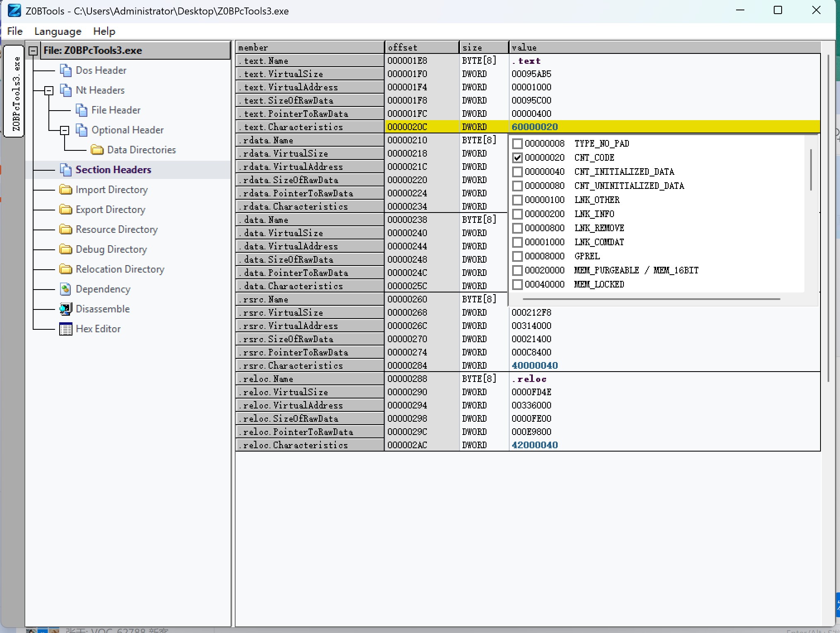
Task: Select the File Header tree item
Action: tap(116, 110)
